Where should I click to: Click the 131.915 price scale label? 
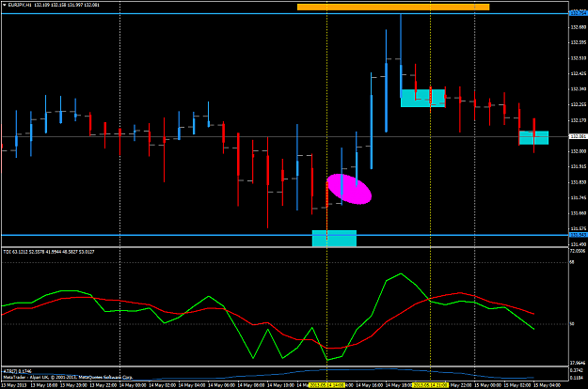click(x=579, y=166)
